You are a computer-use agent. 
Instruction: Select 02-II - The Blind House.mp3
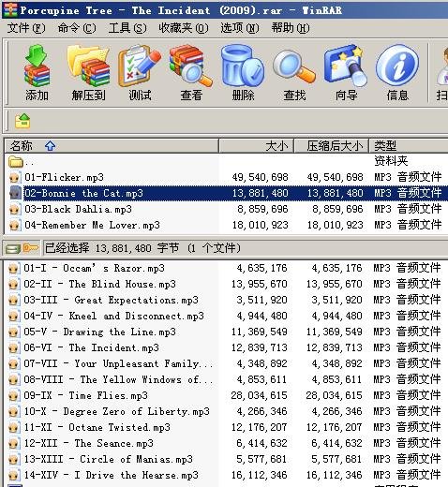point(99,285)
